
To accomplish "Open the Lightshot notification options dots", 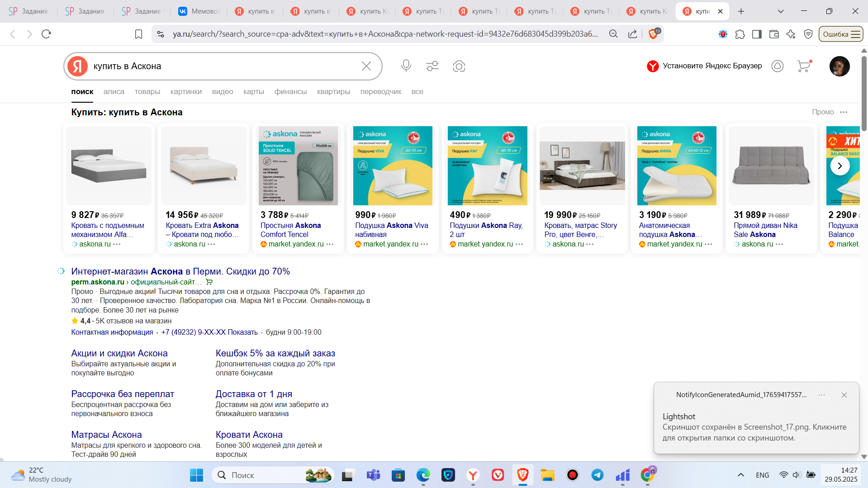I will 822,395.
